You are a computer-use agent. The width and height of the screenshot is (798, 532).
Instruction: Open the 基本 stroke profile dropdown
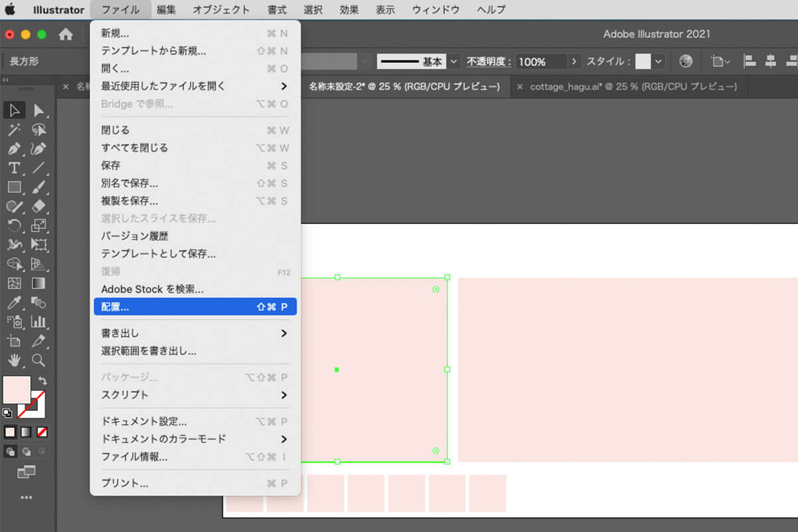point(454,61)
